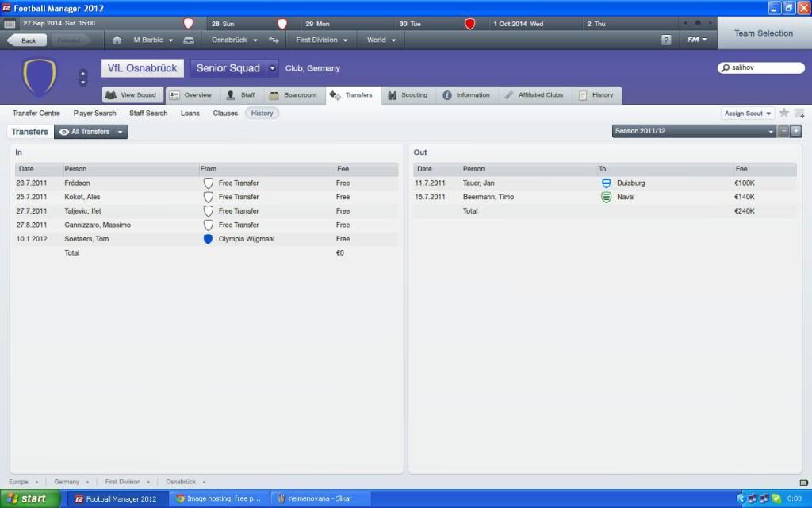Viewport: 812px width, 508px height.
Task: Click the star bookmark icon
Action: tap(784, 113)
